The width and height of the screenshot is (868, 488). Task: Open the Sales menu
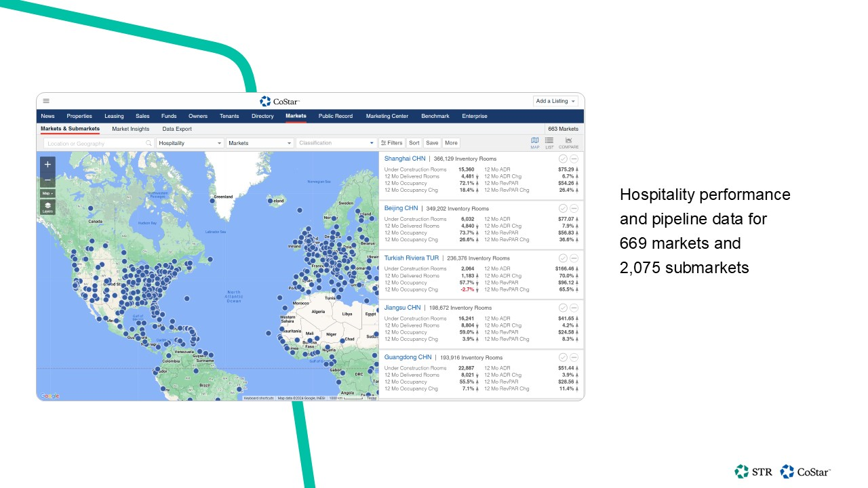click(142, 116)
